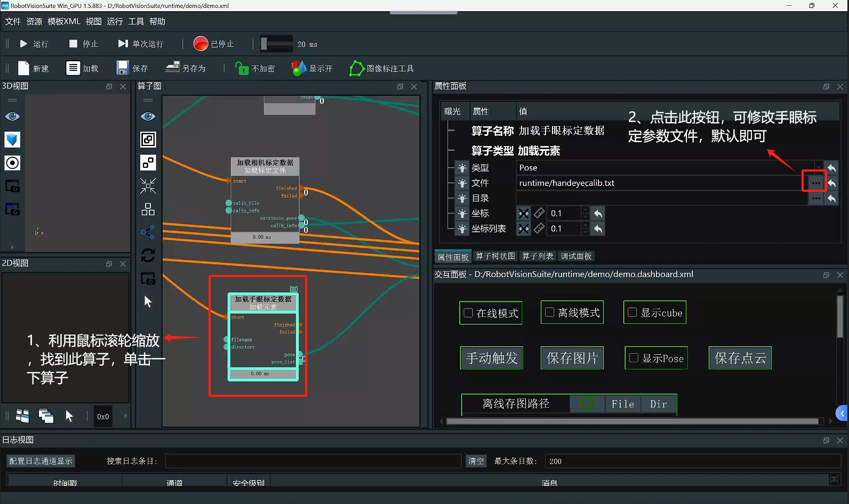The height and width of the screenshot is (504, 849).
Task: Click the blue cube icon in 3D视图
Action: tap(12, 140)
